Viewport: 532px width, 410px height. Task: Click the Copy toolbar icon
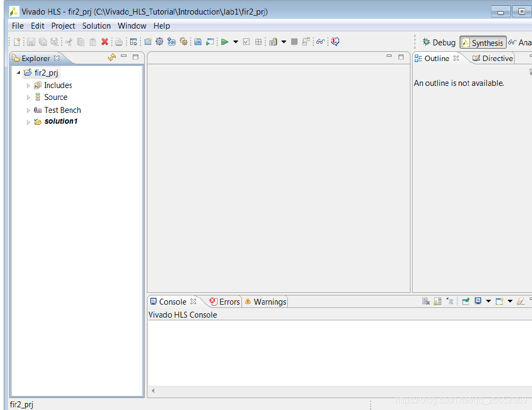coord(81,42)
